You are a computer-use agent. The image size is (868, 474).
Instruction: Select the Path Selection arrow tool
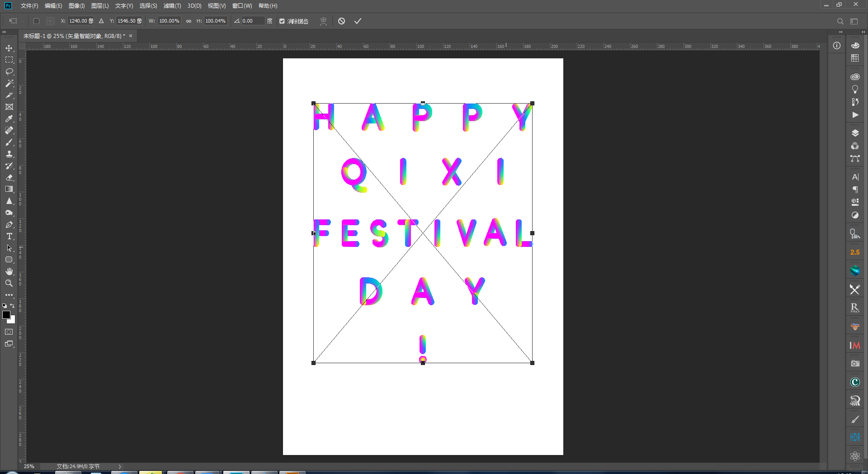coord(9,248)
